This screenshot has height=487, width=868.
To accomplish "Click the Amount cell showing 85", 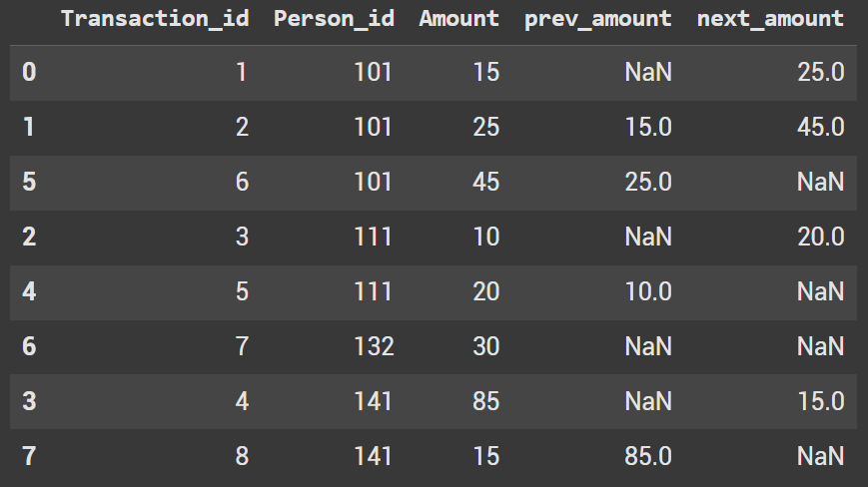I will tap(484, 401).
